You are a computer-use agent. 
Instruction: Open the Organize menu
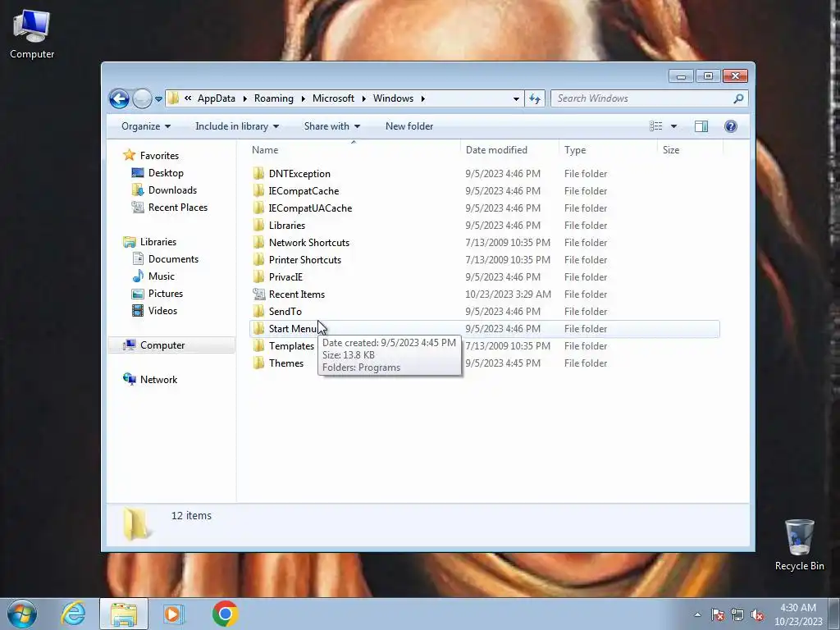click(146, 126)
